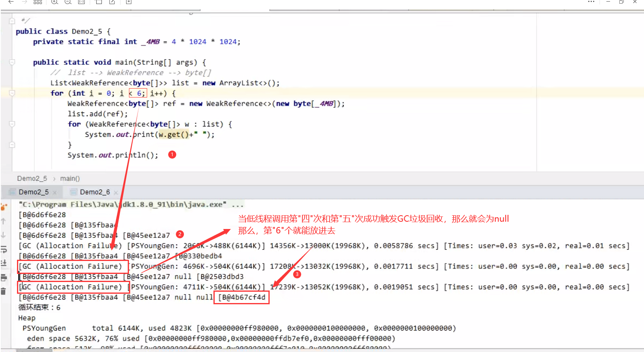
Task: Click first console output line [B@6d6f6e28
Action: pyautogui.click(x=42, y=215)
